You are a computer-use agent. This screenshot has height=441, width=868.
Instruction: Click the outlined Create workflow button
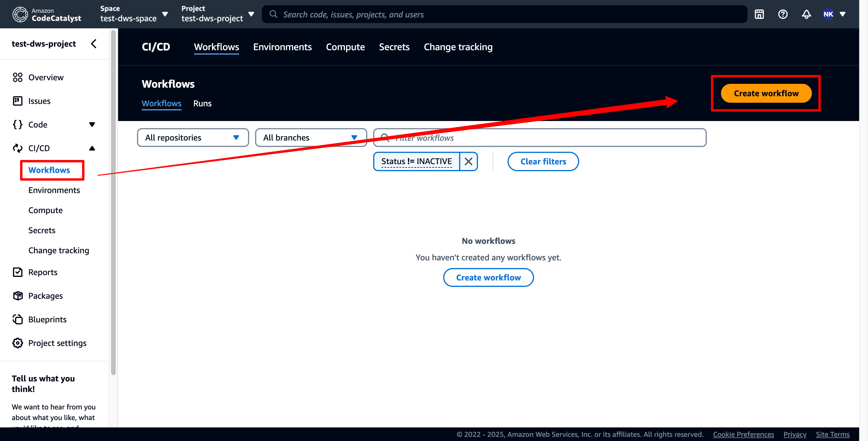[488, 277]
